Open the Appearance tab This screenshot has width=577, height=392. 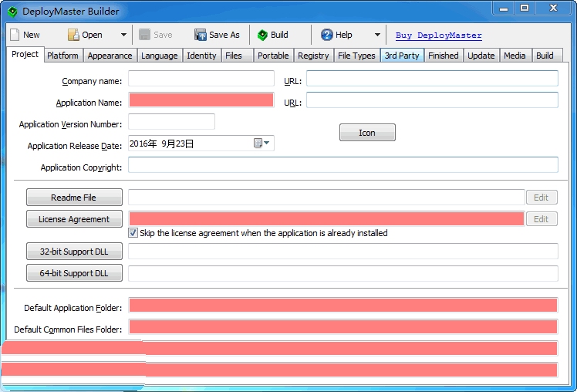[x=110, y=56]
